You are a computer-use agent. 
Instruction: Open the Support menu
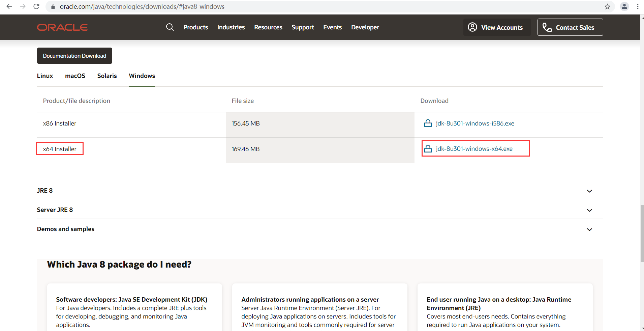pos(303,27)
